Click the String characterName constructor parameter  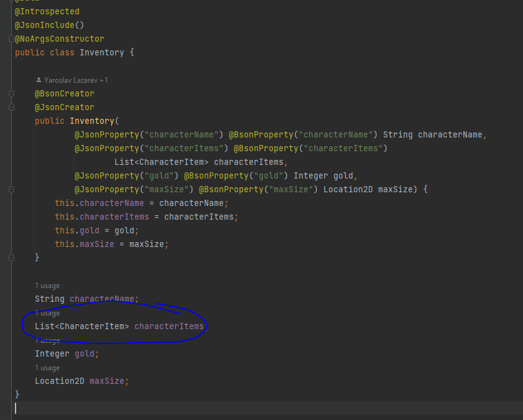click(433, 135)
